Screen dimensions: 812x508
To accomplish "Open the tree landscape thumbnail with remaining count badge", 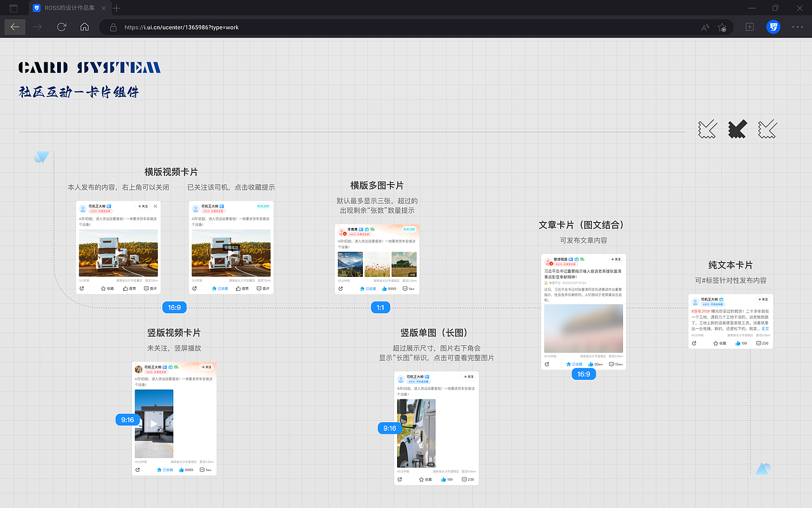I will pyautogui.click(x=404, y=264).
